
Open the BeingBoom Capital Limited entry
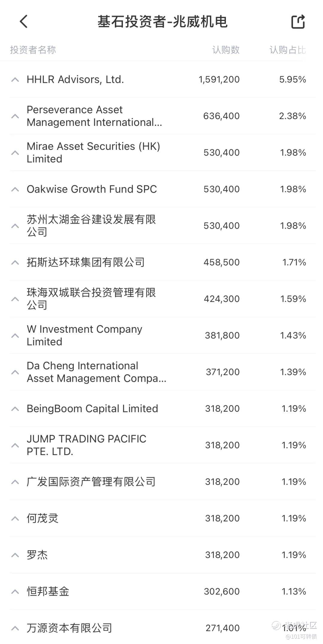(x=163, y=409)
